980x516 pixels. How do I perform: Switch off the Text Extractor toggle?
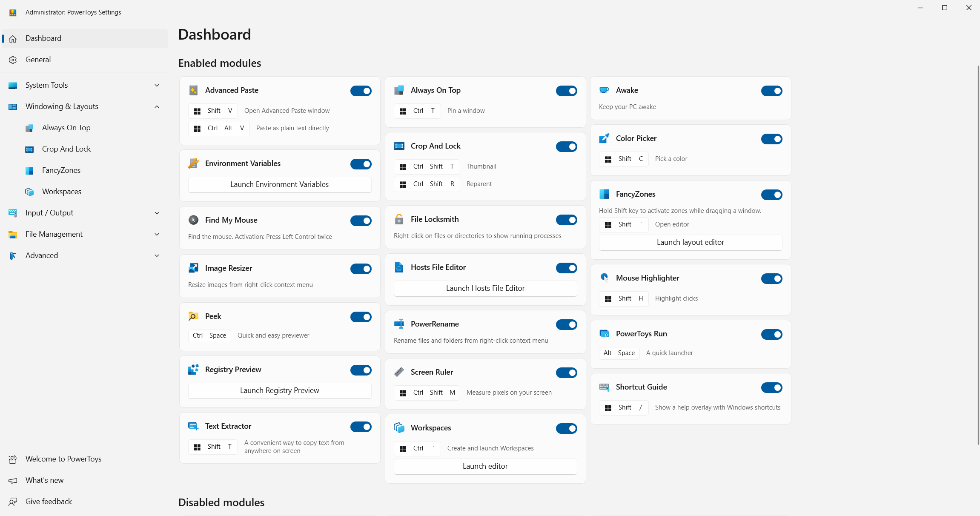tap(361, 427)
